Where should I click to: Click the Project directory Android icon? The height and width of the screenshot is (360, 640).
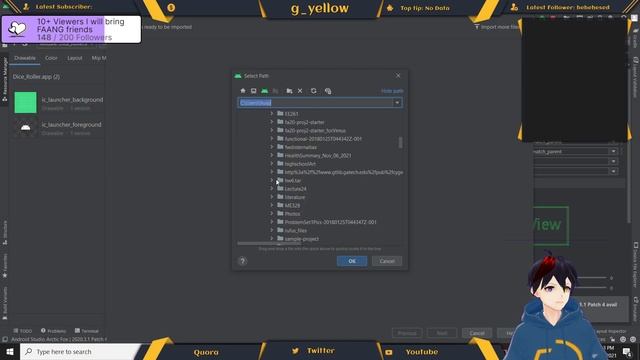pyautogui.click(x=264, y=91)
